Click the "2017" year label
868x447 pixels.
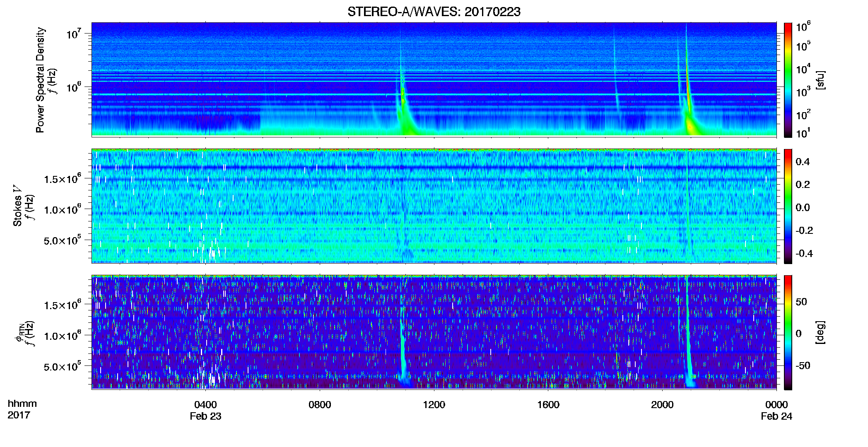[19, 415]
